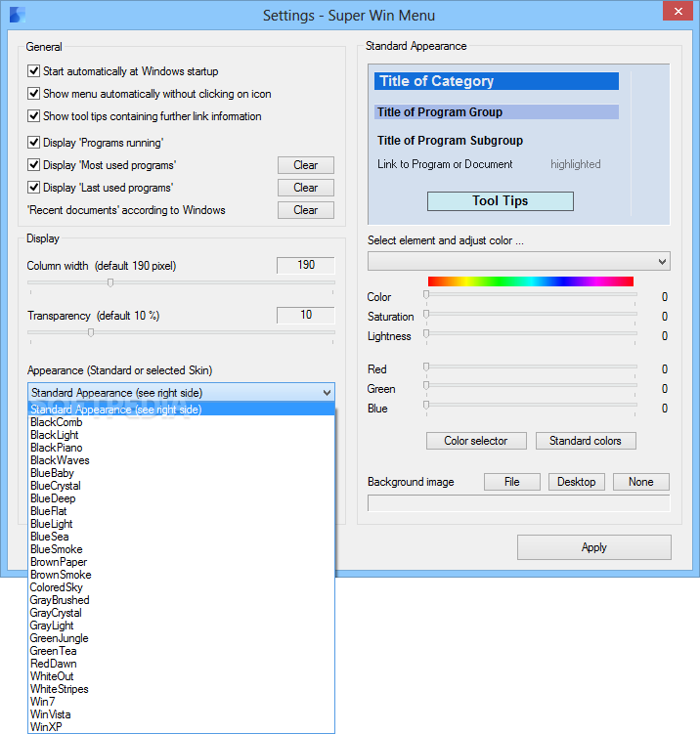
Task: Choose a background image File
Action: click(512, 482)
